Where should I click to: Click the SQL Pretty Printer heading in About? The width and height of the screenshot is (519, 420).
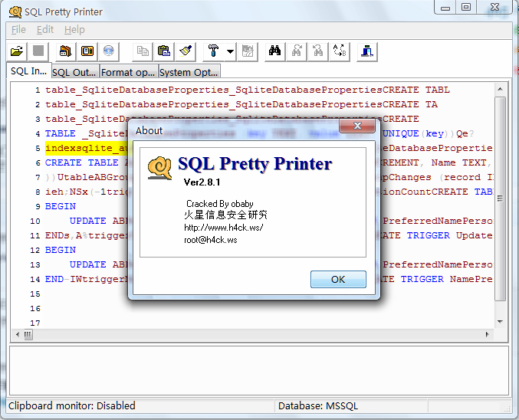255,163
